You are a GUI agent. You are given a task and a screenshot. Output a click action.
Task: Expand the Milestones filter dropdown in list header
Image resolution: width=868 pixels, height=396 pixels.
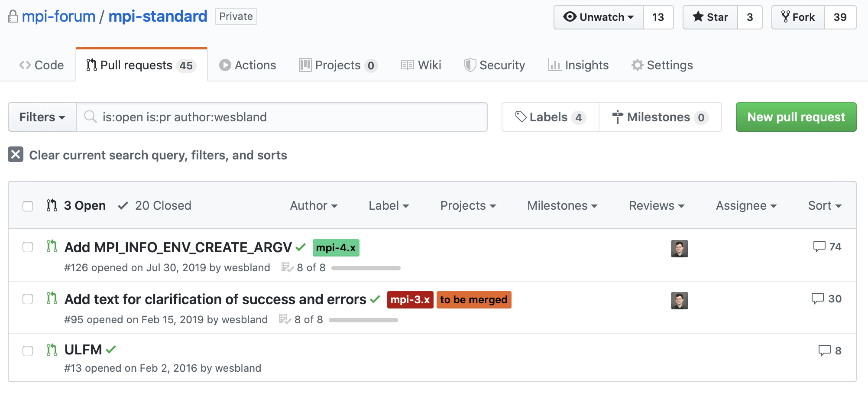tap(562, 205)
